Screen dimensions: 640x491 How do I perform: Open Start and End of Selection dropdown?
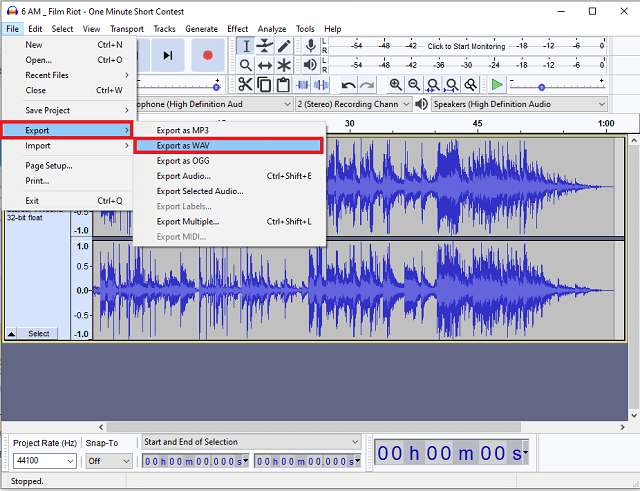(x=251, y=442)
